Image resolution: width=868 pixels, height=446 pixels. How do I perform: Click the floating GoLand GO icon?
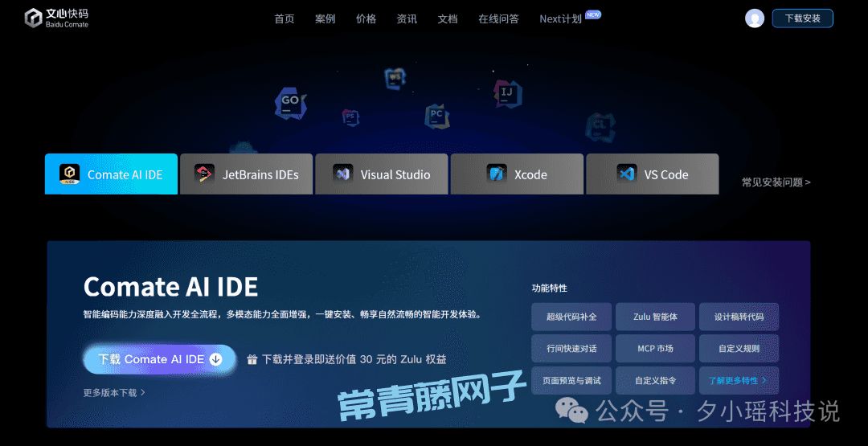290,103
